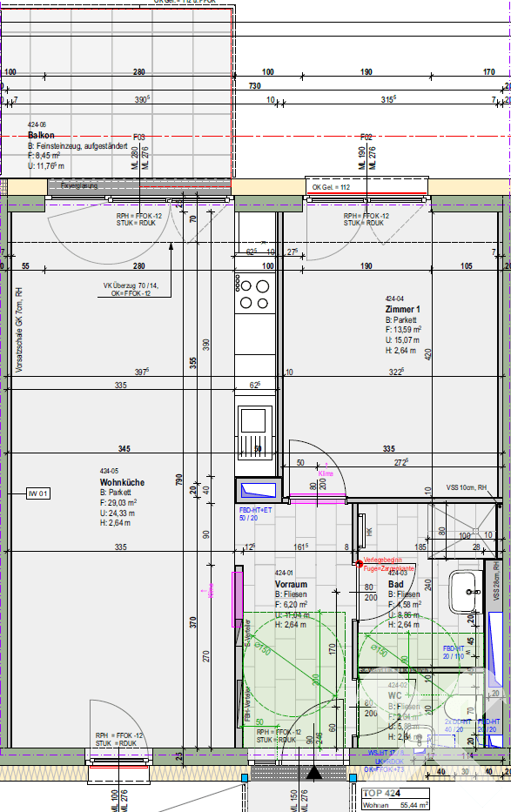The height and width of the screenshot is (812, 511).
Task: Click the 'OK=FFOK+73' blue note
Action: click(x=384, y=769)
